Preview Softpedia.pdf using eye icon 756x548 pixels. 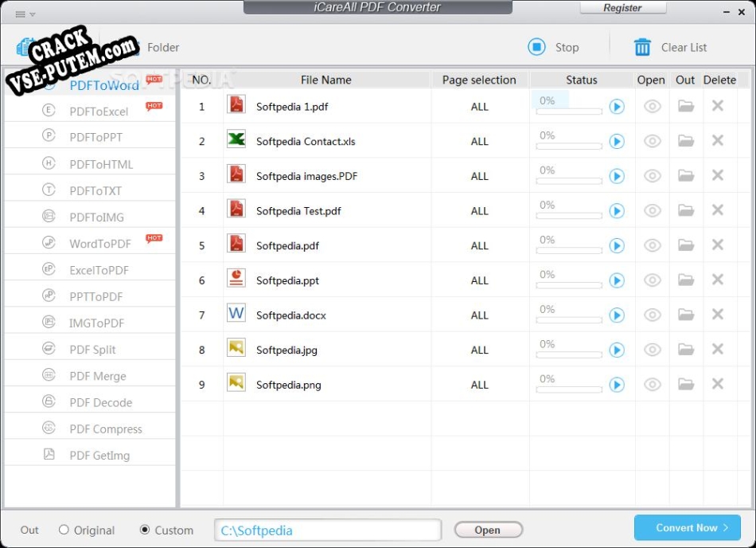click(x=653, y=245)
